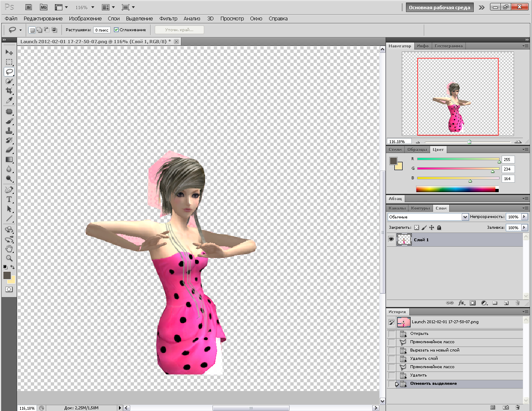Select the Вырезать на новый слой history state
The width and height of the screenshot is (532, 411).
click(435, 350)
